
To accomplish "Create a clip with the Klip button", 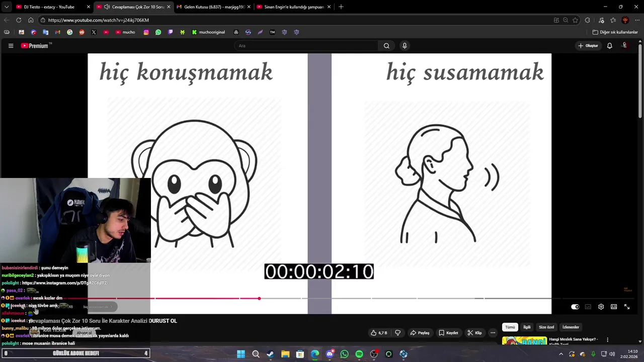I will click(474, 333).
